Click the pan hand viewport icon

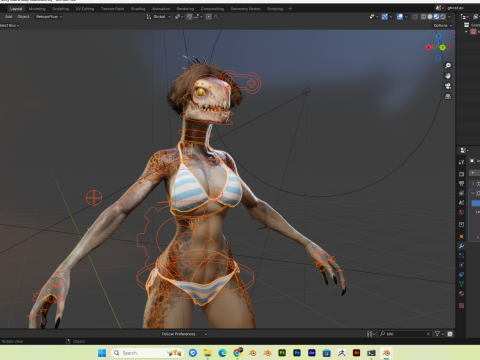click(448, 76)
